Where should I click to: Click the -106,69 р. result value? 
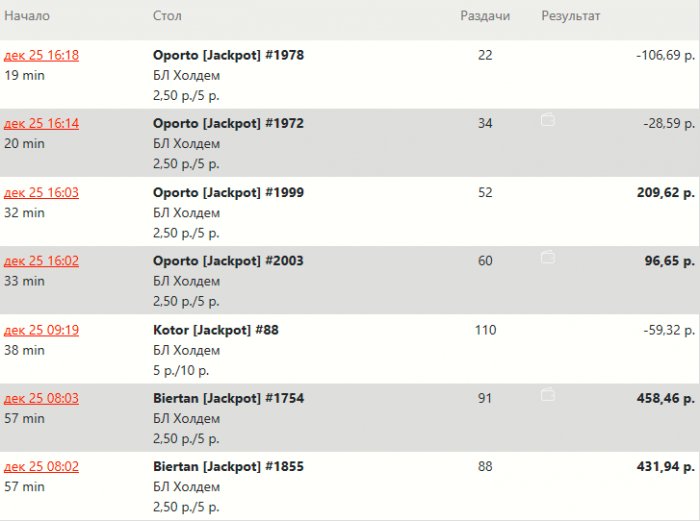665,55
